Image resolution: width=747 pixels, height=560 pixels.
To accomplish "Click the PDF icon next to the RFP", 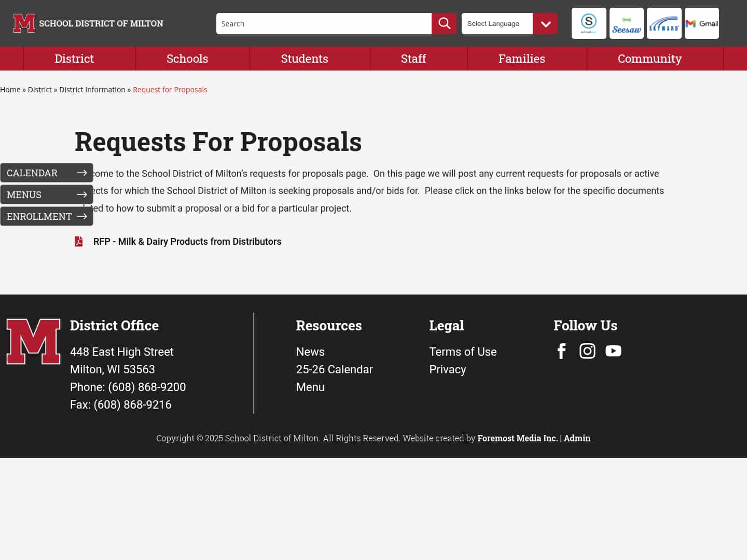I will click(x=78, y=241).
